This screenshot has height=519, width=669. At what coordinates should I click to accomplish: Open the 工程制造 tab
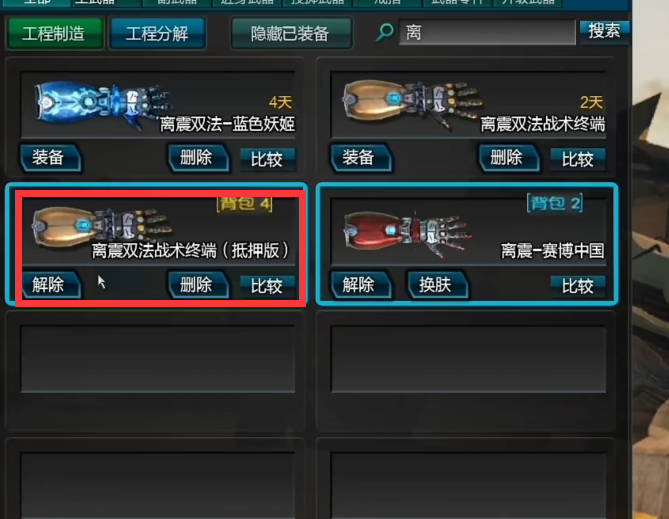pos(54,33)
